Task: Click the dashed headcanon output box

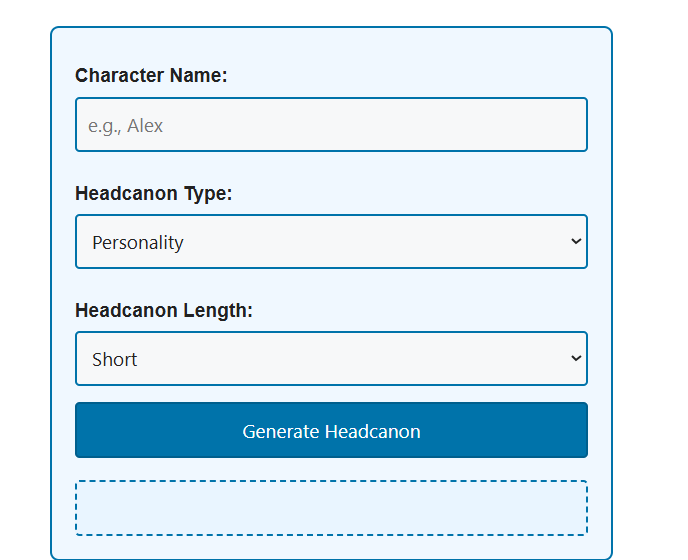Action: point(331,508)
